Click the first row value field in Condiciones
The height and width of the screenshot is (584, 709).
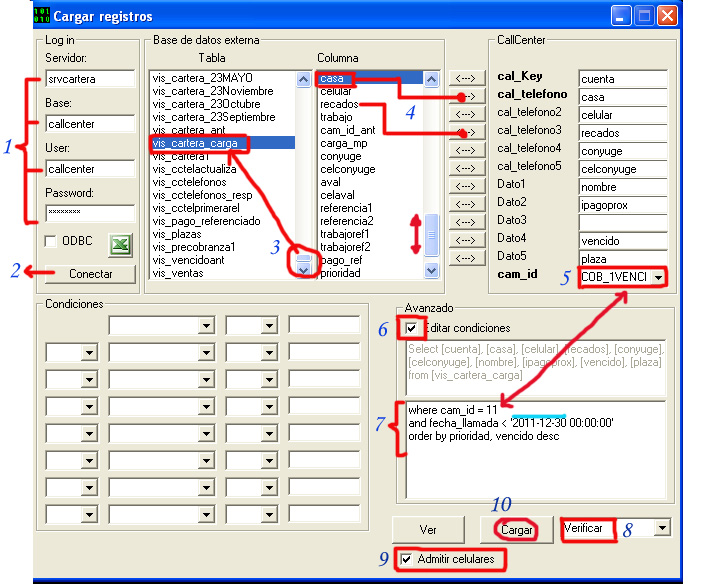[x=324, y=325]
